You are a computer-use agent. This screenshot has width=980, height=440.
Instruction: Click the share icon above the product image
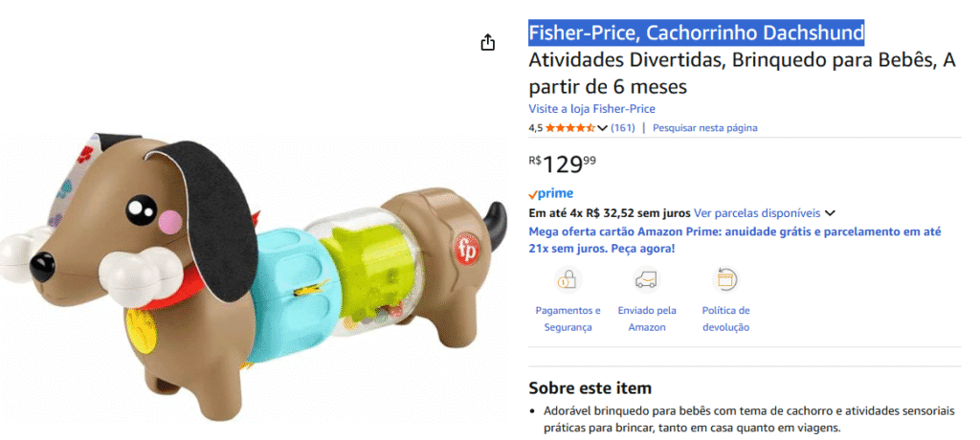[x=488, y=42]
